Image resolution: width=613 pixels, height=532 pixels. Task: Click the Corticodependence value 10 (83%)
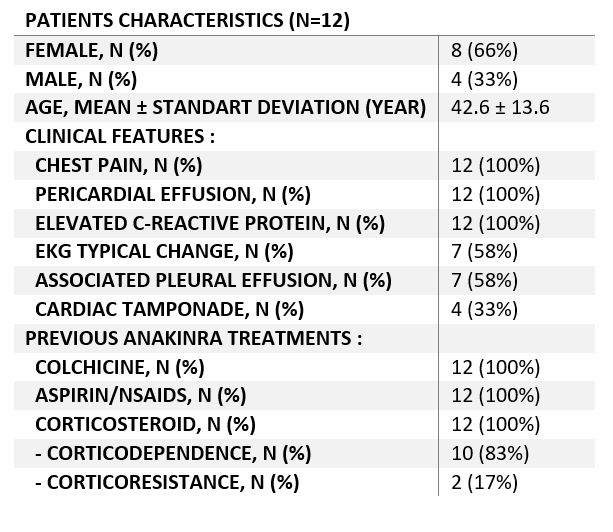tap(490, 454)
